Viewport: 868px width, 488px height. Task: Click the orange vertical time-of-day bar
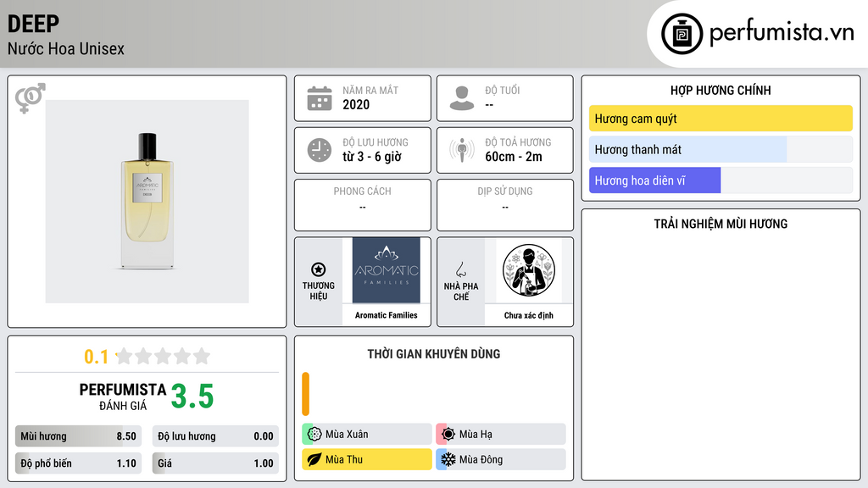pos(305,394)
